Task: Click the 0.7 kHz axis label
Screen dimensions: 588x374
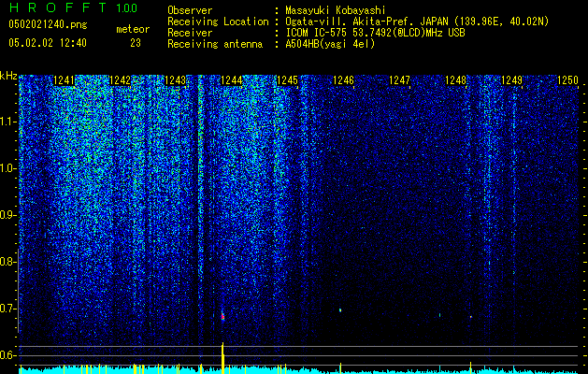Action: [x=7, y=309]
